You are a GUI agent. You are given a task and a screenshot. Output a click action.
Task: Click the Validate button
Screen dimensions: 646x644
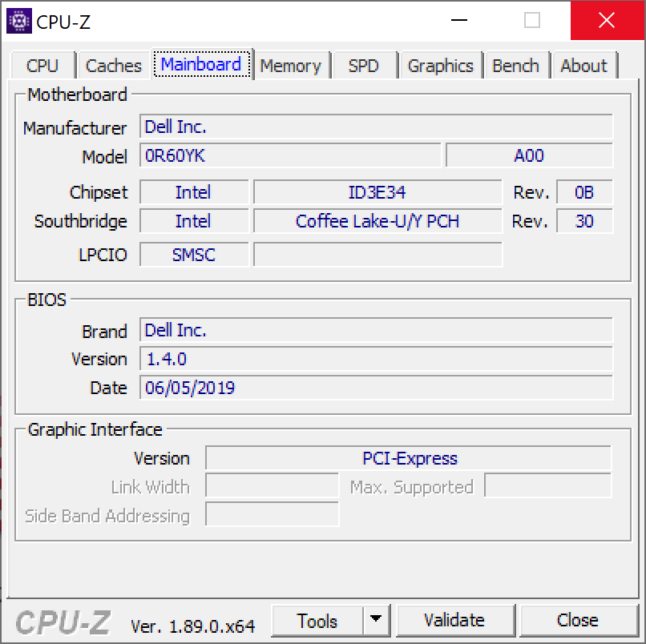point(454,621)
